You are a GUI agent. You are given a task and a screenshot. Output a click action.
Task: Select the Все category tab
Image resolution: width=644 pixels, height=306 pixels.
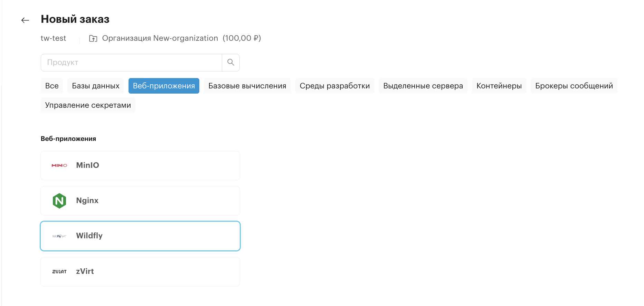click(x=52, y=86)
